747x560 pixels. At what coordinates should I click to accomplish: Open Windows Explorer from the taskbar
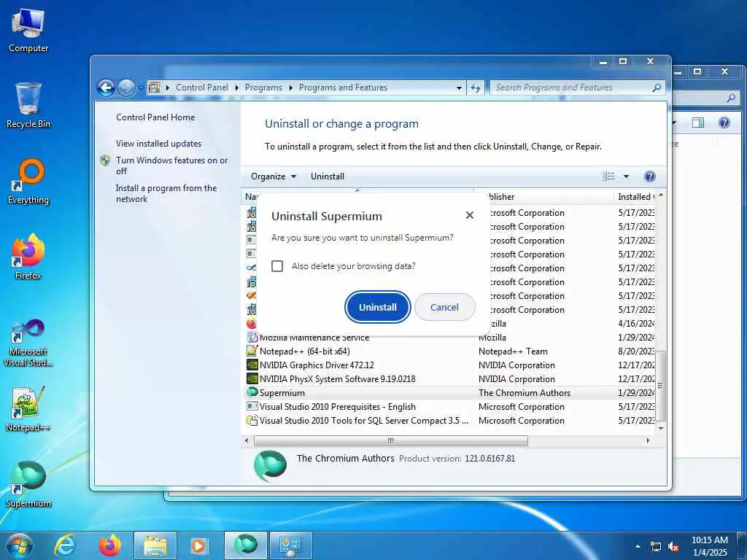[x=155, y=545]
